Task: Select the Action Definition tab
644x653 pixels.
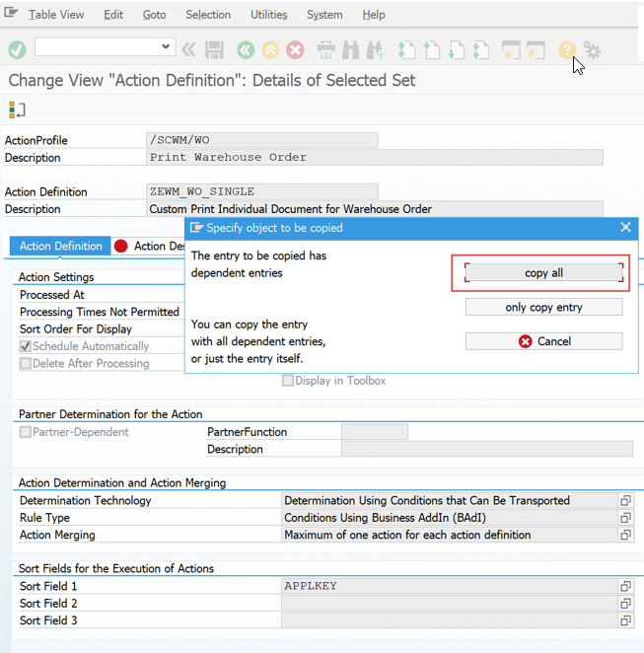Action: [x=60, y=246]
